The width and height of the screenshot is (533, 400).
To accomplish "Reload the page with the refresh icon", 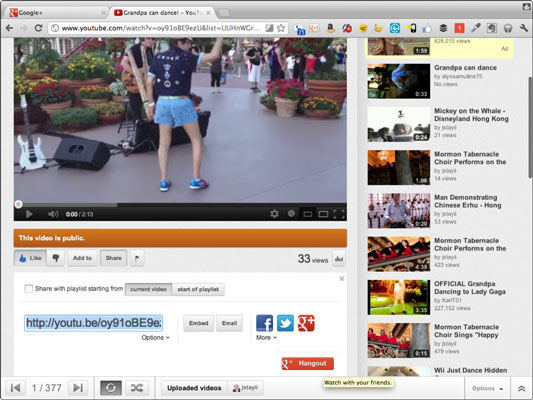I will [38, 28].
